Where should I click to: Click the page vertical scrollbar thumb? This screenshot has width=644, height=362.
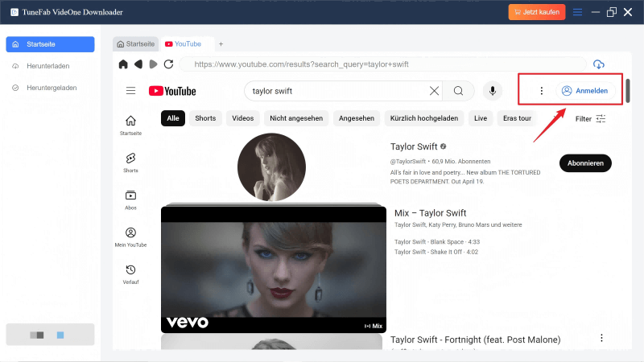[628, 91]
